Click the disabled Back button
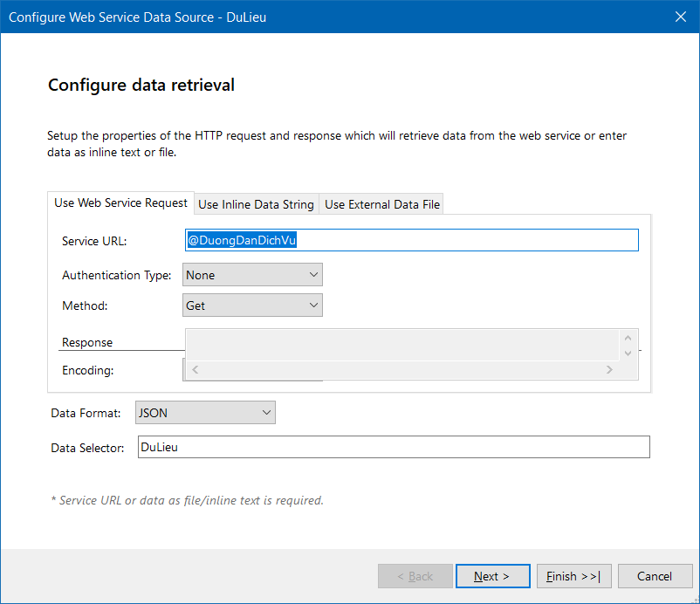 (415, 576)
